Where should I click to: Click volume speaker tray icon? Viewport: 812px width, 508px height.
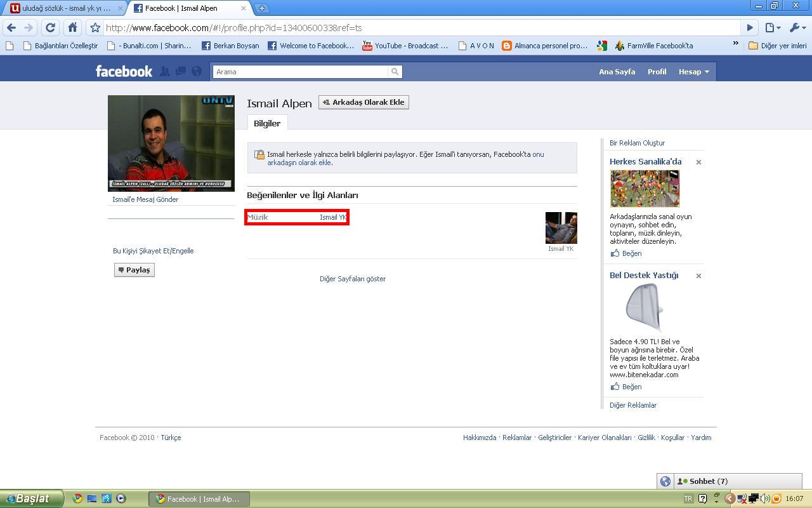[765, 498]
